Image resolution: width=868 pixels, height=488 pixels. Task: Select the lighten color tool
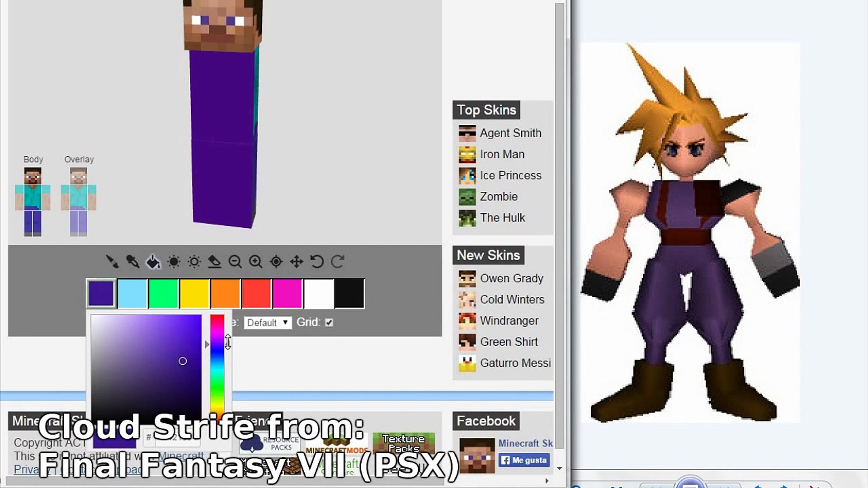pyautogui.click(x=194, y=262)
